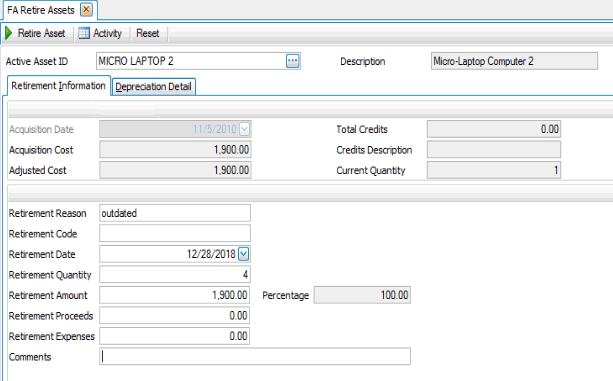613x381 pixels.
Task: Click the Current Quantity label
Action: 371,171
